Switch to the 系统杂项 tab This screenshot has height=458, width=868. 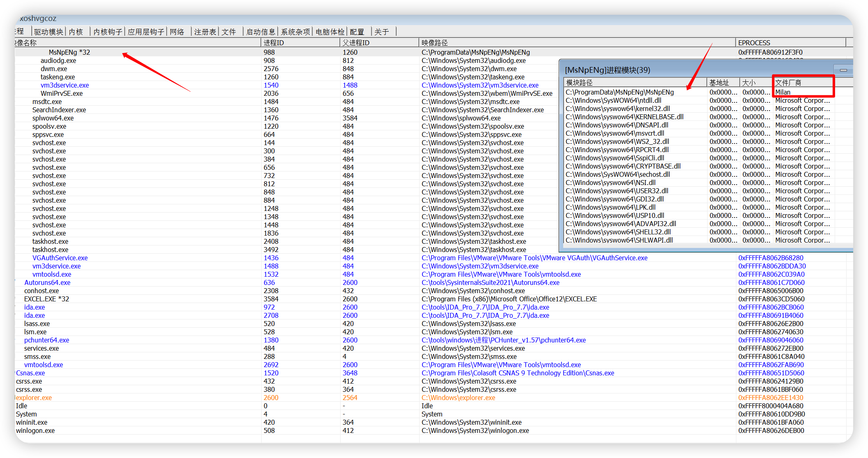tap(295, 32)
